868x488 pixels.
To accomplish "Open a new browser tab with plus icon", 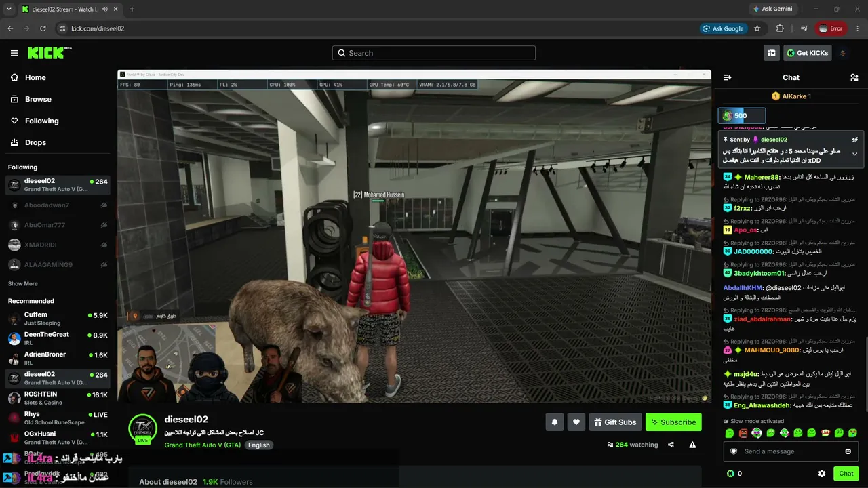I will 132,9.
